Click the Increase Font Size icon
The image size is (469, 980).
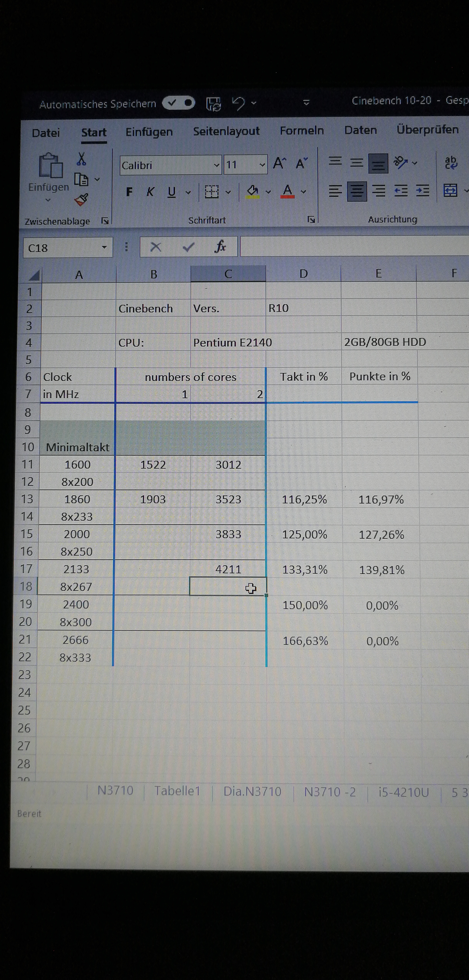pyautogui.click(x=279, y=164)
